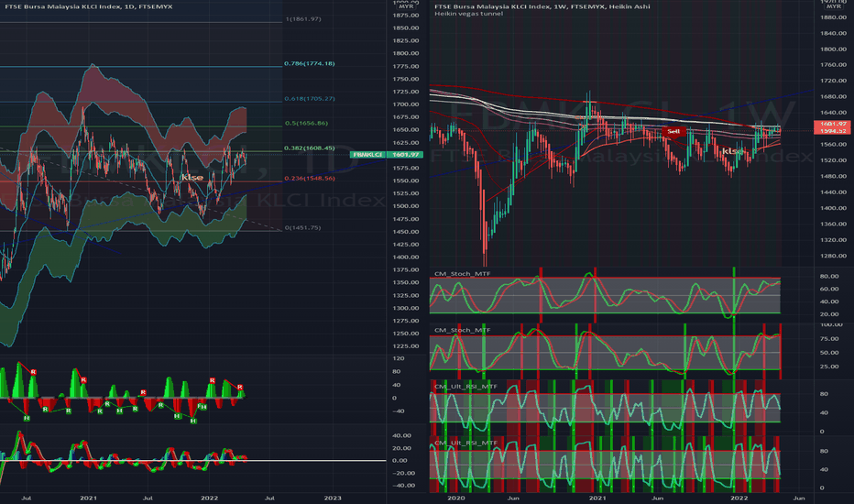Click the daily chart title FTSE Bursa Malaysia KLCI Index, 1D
854x504 pixels.
(89, 6)
